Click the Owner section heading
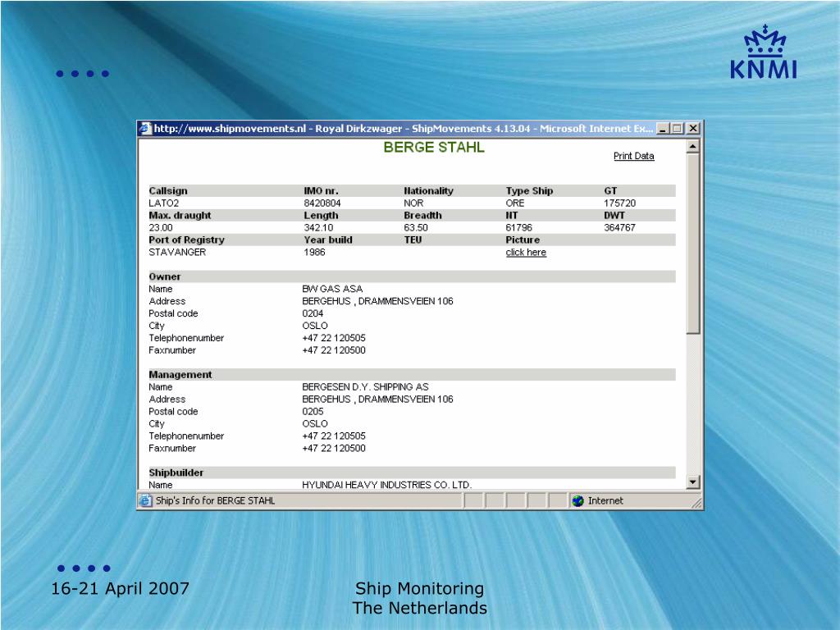Image resolution: width=840 pixels, height=630 pixels. (x=165, y=277)
